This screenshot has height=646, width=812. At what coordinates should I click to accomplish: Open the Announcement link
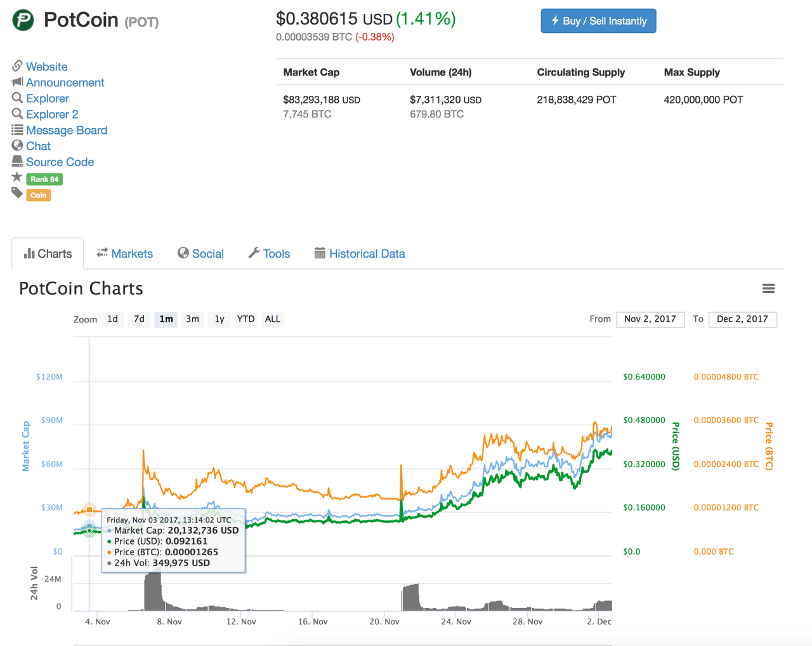tap(65, 82)
